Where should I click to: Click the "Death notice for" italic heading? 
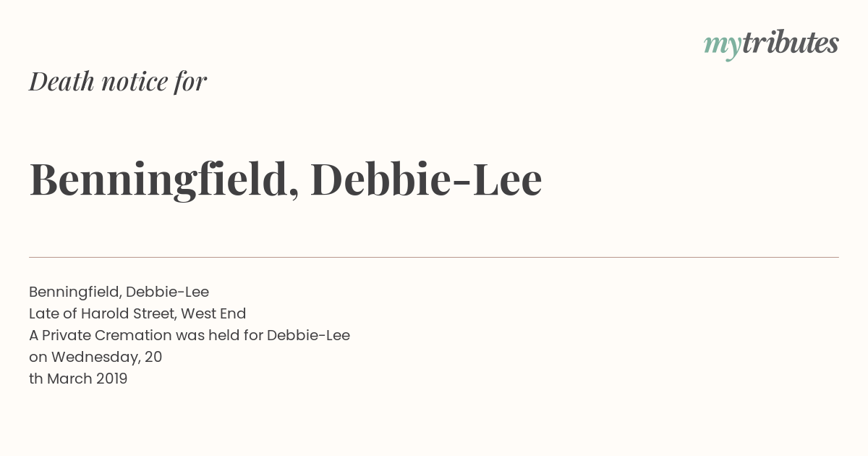pos(118,81)
